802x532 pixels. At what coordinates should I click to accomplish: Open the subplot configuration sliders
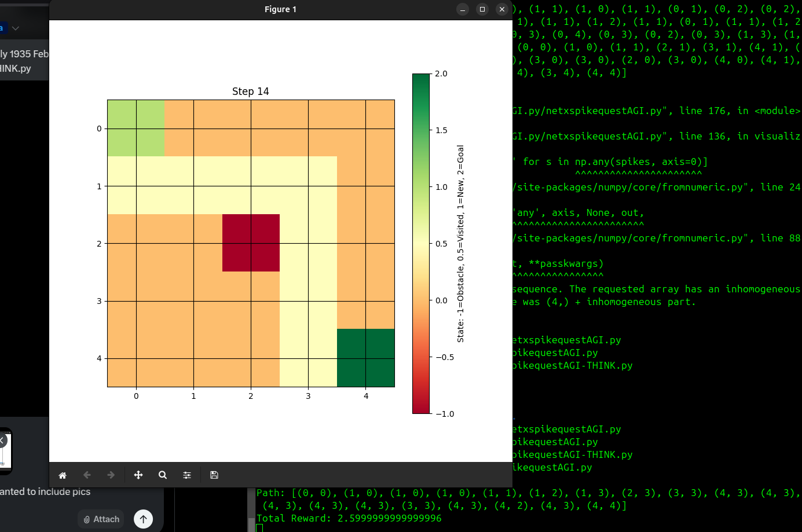click(x=187, y=475)
